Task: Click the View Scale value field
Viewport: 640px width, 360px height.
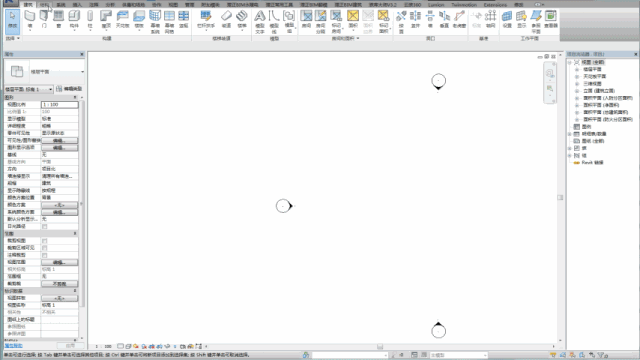Action: [x=59, y=104]
